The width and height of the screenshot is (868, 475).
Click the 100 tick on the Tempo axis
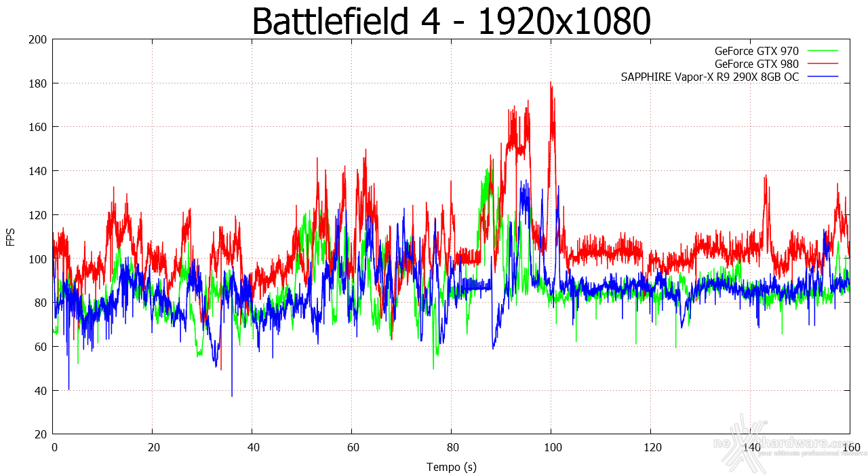551,448
